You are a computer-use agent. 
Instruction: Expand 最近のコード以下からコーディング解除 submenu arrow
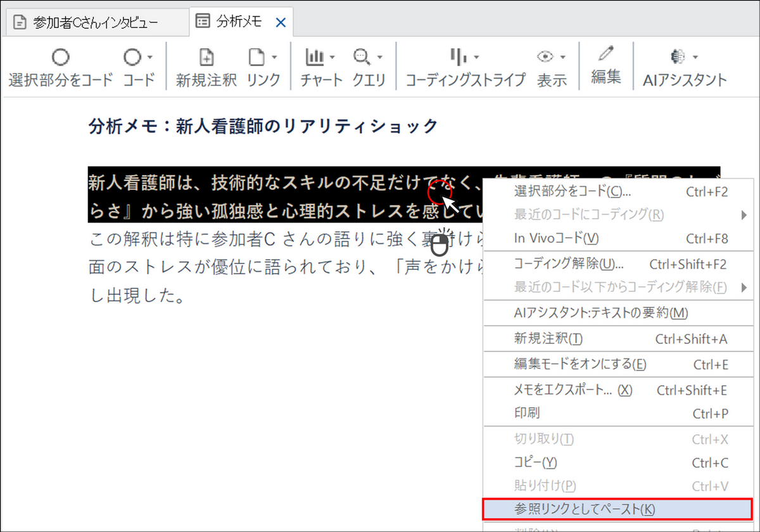pos(744,288)
